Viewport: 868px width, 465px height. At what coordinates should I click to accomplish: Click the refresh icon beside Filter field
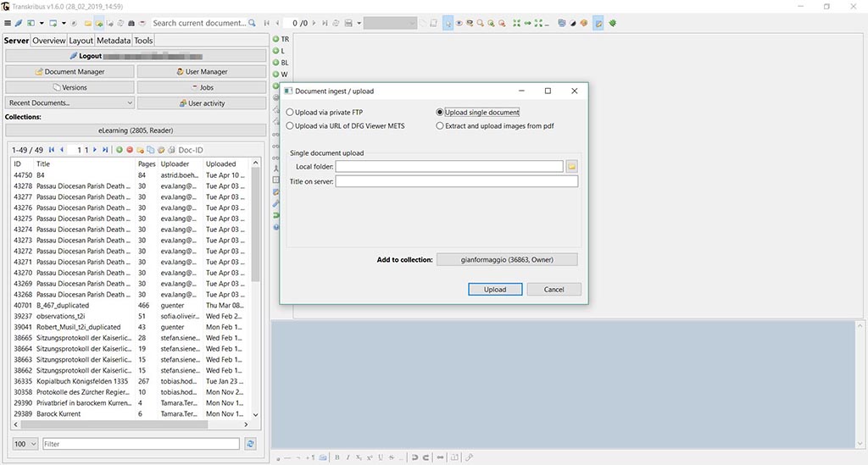tap(250, 444)
